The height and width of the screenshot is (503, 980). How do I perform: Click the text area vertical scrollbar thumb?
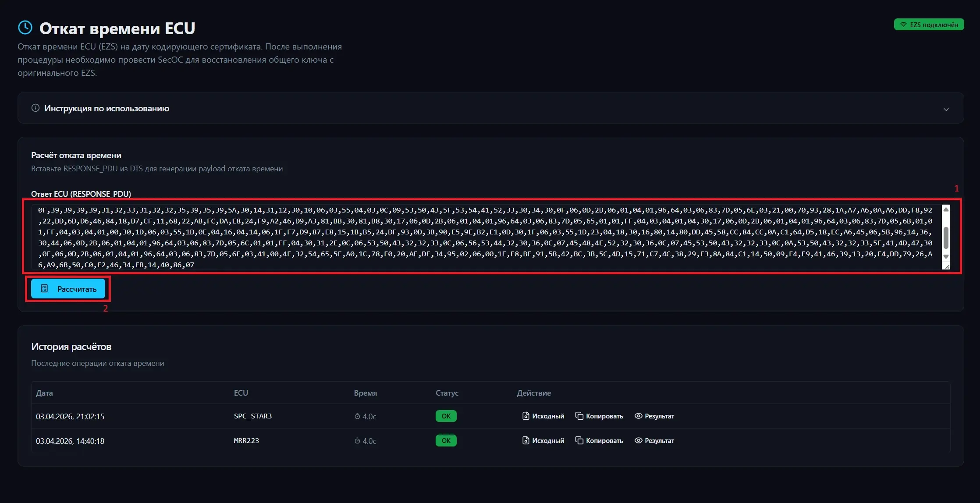click(946, 237)
